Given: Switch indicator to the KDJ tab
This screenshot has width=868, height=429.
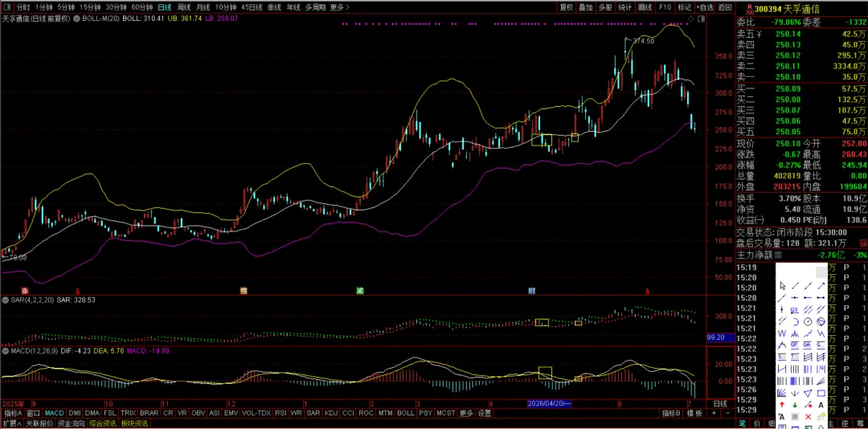Looking at the screenshot, I should [331, 413].
